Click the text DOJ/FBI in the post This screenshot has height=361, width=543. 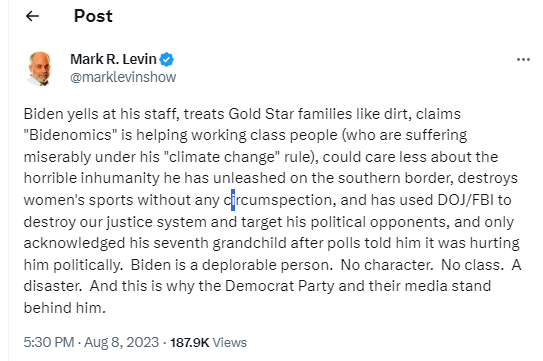[466, 200]
